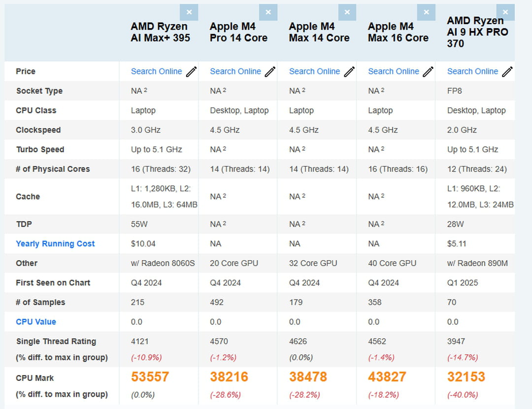Click the 53557 CPU Mark score
Image resolution: width=532 pixels, height=409 pixels.
[x=150, y=377]
